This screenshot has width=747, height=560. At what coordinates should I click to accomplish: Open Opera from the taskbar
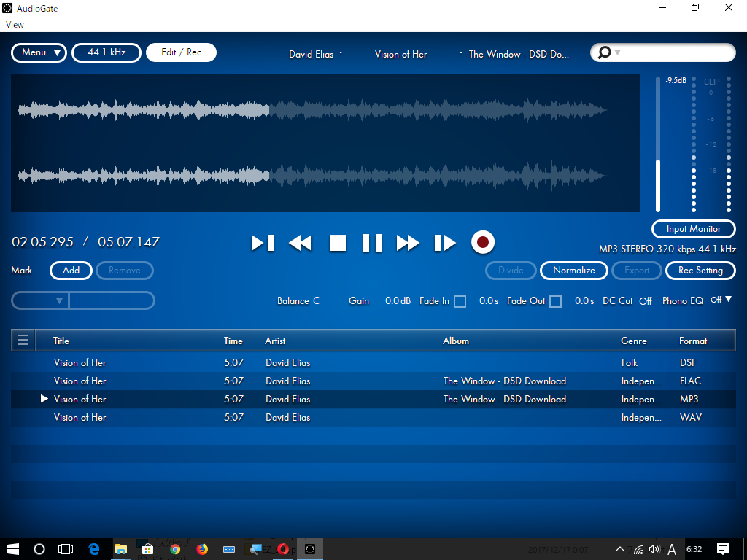[x=283, y=549]
